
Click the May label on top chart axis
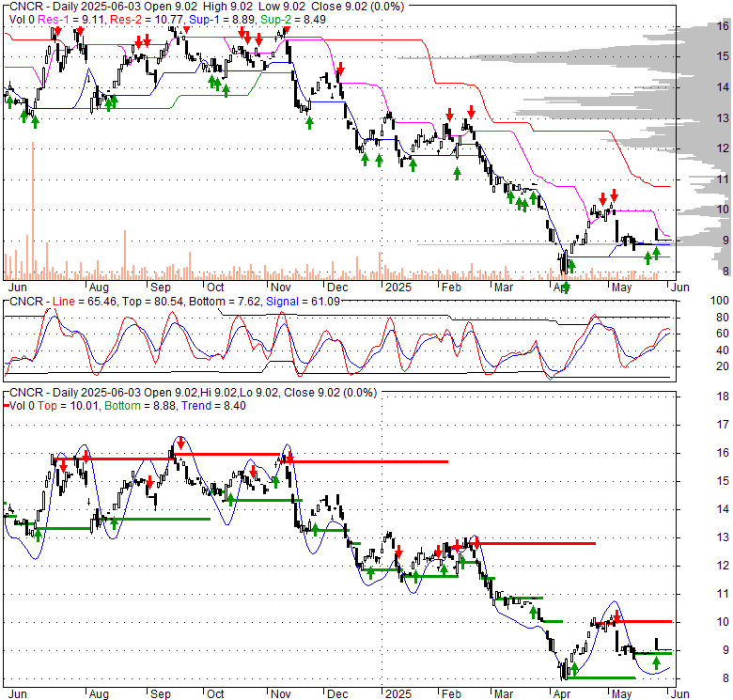click(x=621, y=287)
